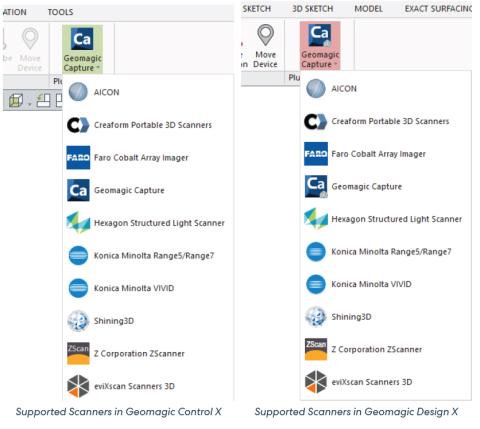Click Geomagic Capture Ca icon in Design X list
480x429 pixels.
pyautogui.click(x=316, y=186)
